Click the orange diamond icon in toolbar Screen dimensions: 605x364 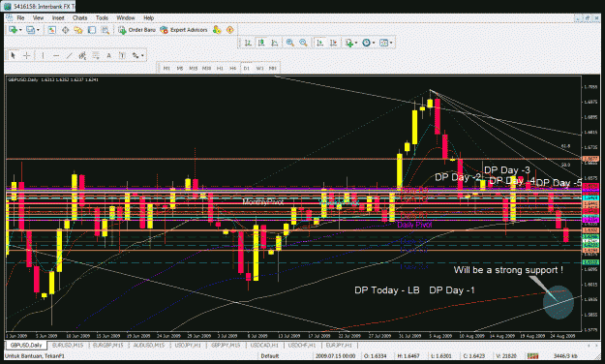pyautogui.click(x=230, y=30)
